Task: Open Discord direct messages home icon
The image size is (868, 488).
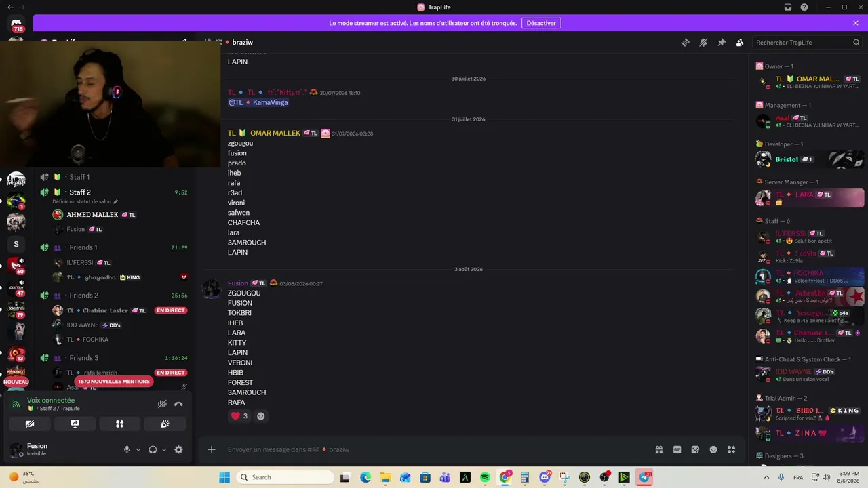Action: tap(16, 24)
